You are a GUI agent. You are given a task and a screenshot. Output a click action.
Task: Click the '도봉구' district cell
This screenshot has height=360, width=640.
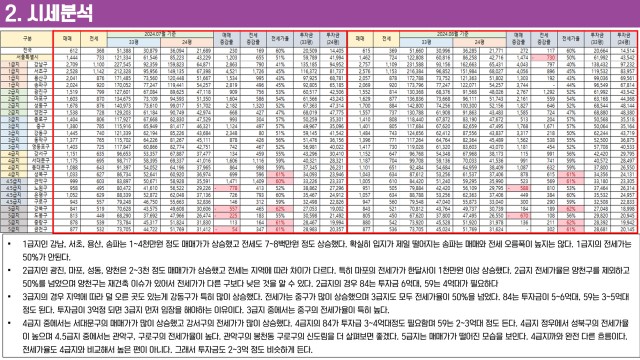pos(40,216)
